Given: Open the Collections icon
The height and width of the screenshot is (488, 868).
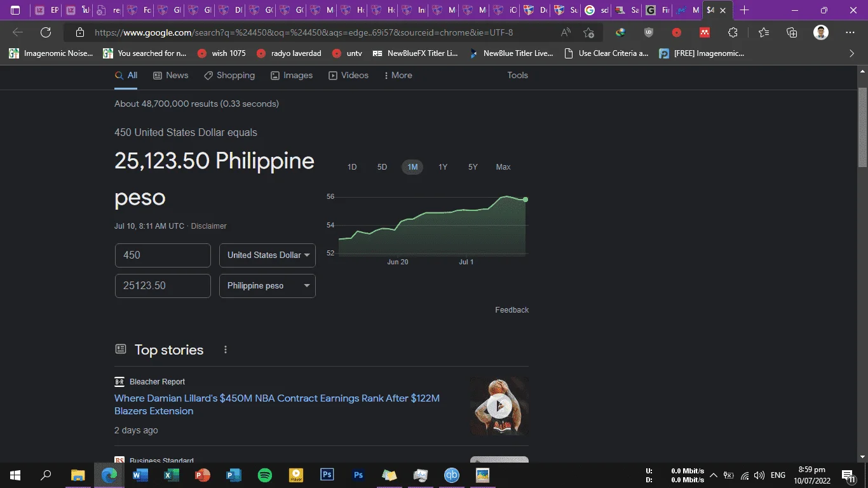Looking at the screenshot, I should tap(792, 32).
